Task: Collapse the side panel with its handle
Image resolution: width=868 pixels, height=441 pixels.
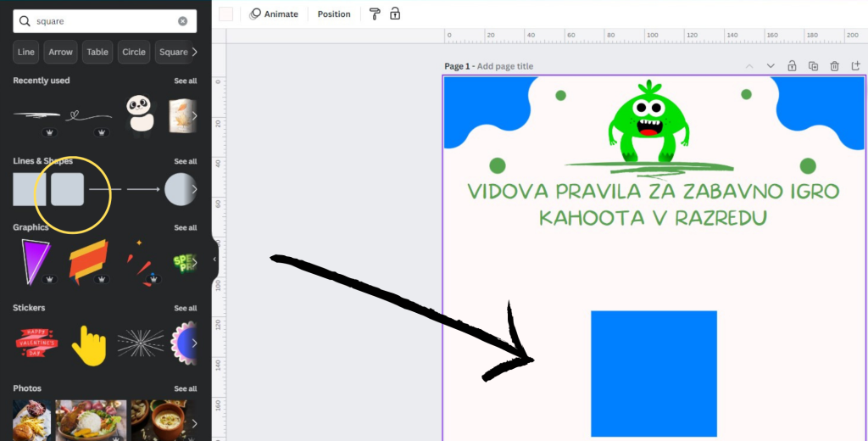Action: coord(214,260)
